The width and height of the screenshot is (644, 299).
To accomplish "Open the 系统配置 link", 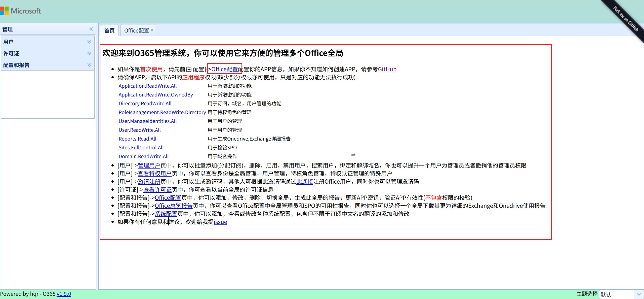I will point(166,214).
